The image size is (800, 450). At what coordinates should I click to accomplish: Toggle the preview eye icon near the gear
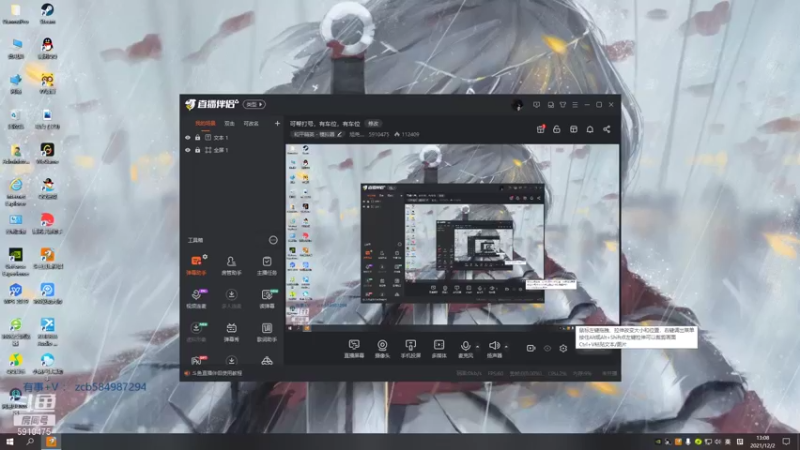pyautogui.click(x=547, y=348)
